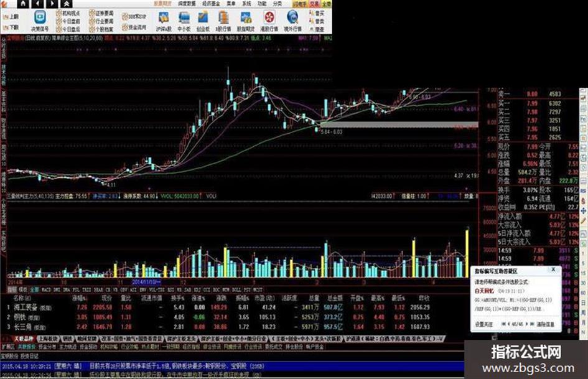
Task: Switch to 关联品种 tab
Action: click(24, 339)
